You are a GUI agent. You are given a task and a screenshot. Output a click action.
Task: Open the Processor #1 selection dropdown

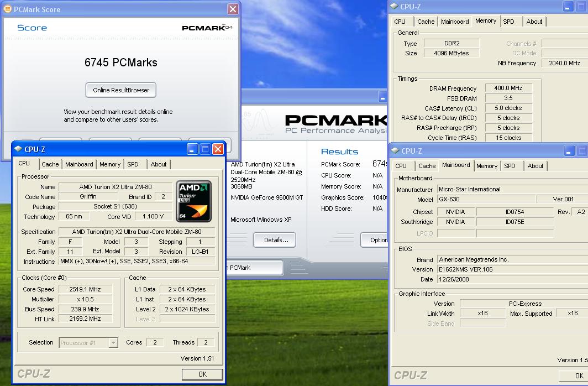(113, 342)
